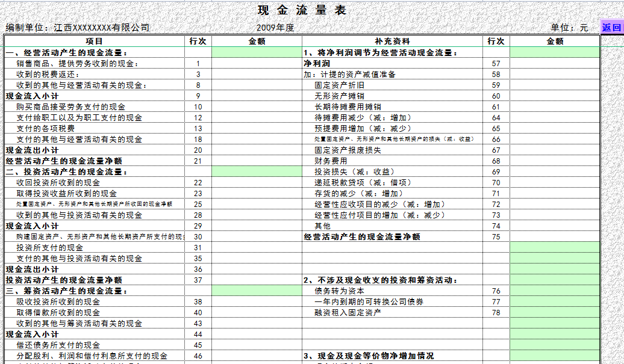The height and width of the screenshot is (364, 624).
Task: Select 存货的减少（减：增加） label
Action: 358,194
